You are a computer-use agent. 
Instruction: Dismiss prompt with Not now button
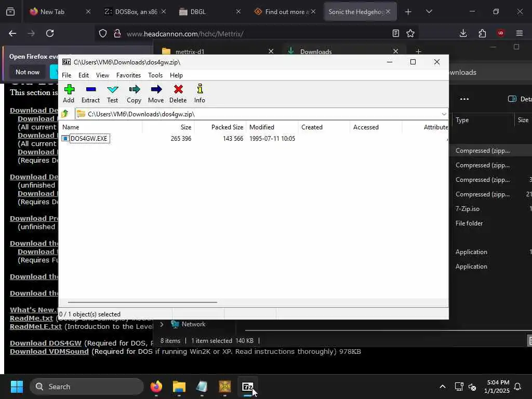(28, 72)
